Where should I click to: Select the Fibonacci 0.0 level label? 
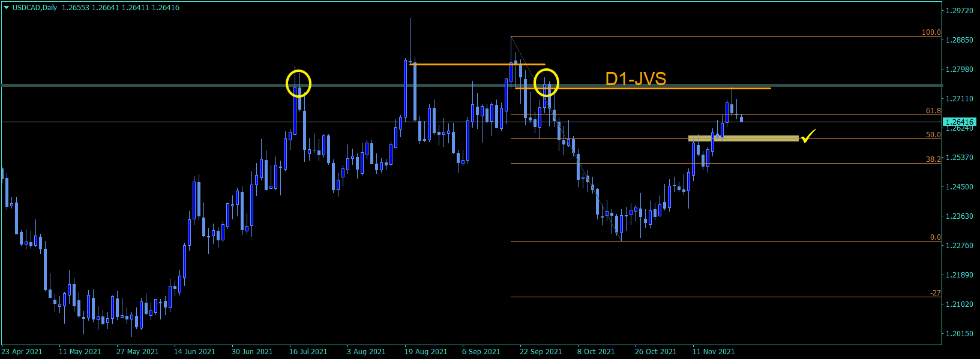coord(936,237)
